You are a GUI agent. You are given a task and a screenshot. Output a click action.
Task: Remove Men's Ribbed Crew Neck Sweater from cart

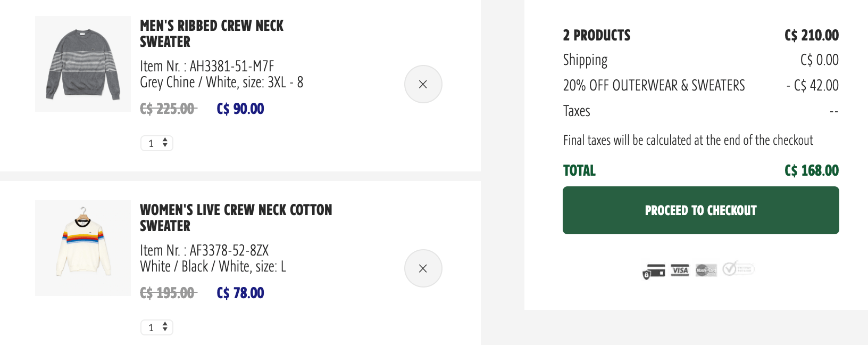[423, 84]
